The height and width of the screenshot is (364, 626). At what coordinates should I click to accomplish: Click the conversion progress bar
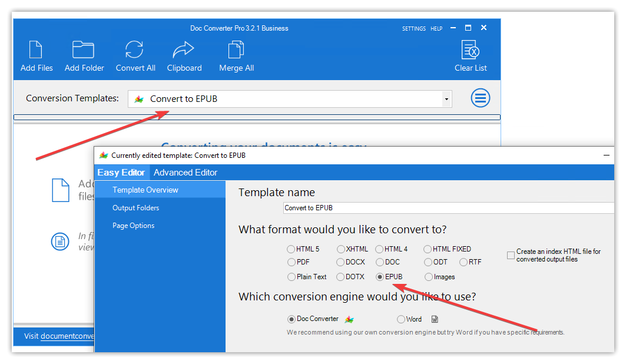(x=257, y=117)
